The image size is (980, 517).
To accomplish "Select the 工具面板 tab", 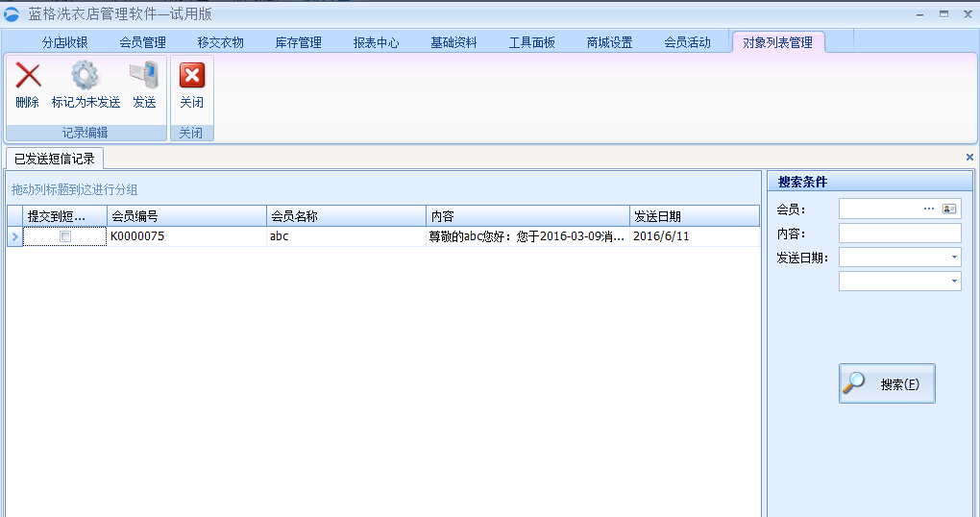I will (532, 42).
